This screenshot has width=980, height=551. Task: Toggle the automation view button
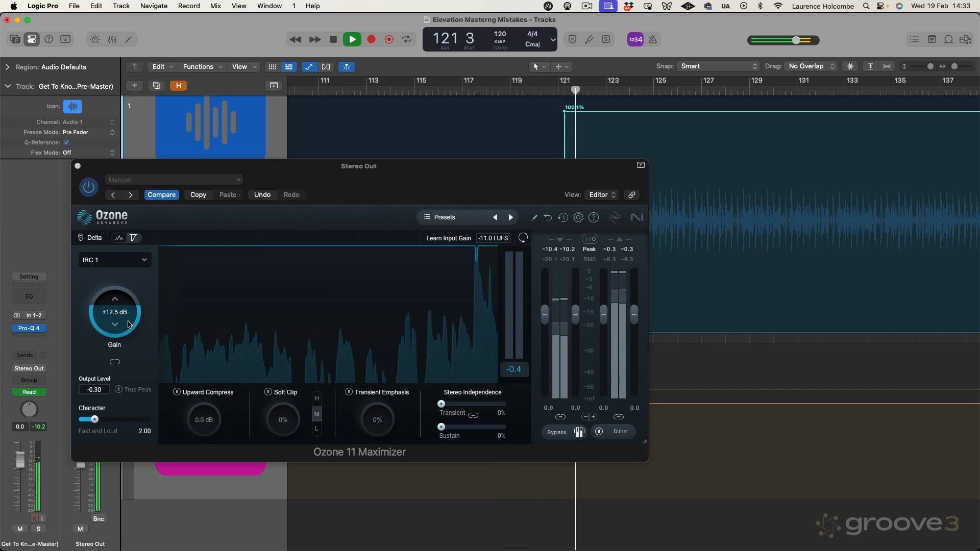click(309, 67)
